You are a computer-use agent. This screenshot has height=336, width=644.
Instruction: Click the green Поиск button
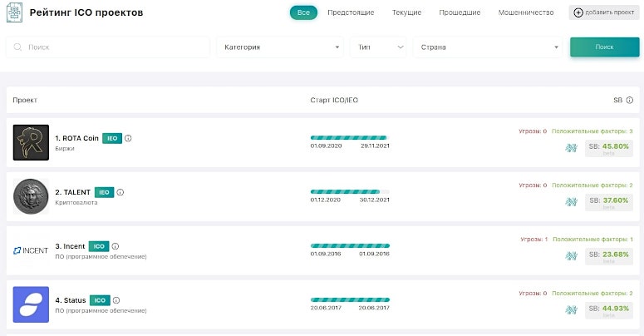pos(605,47)
